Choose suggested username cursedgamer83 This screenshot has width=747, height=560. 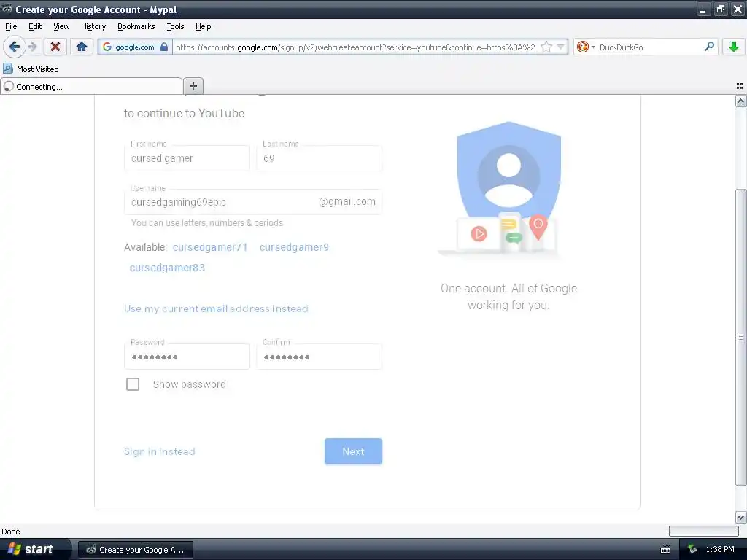(167, 268)
